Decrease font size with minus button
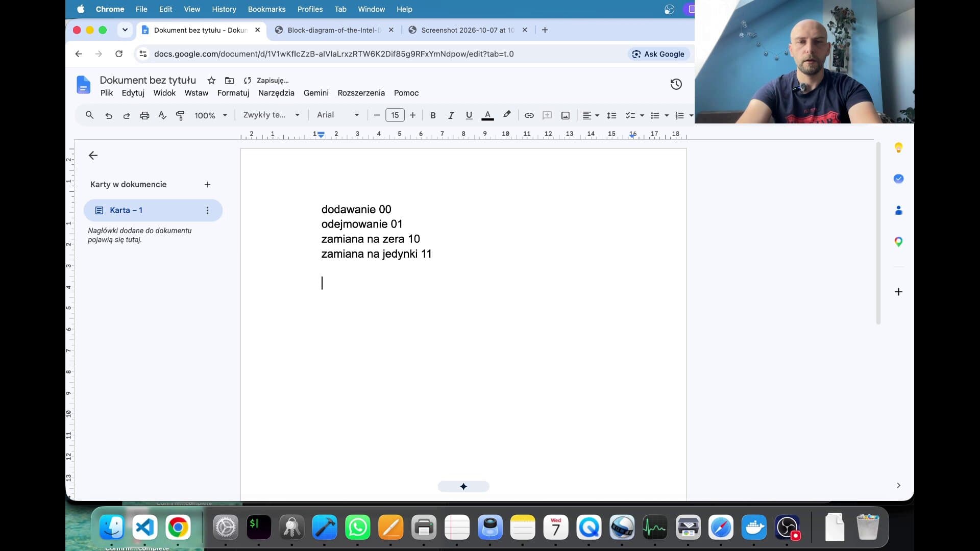This screenshot has height=551, width=980. [377, 115]
